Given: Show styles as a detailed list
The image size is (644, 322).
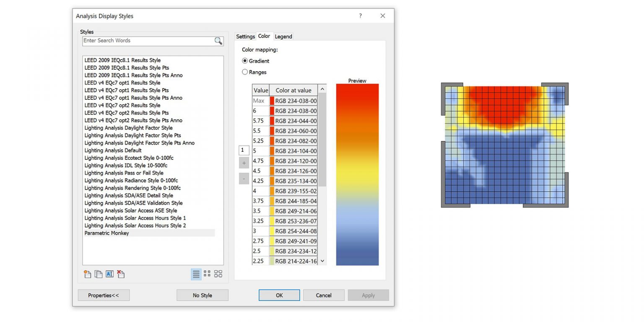Looking at the screenshot, I should pyautogui.click(x=196, y=274).
